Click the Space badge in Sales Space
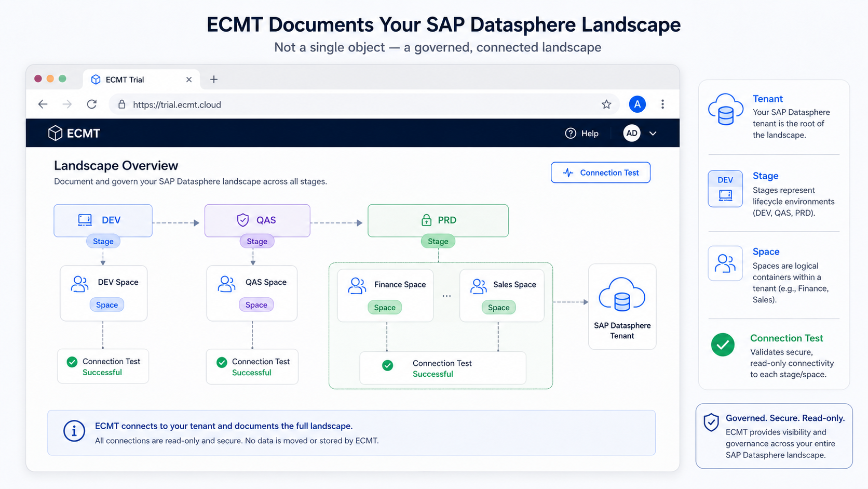 coord(498,307)
